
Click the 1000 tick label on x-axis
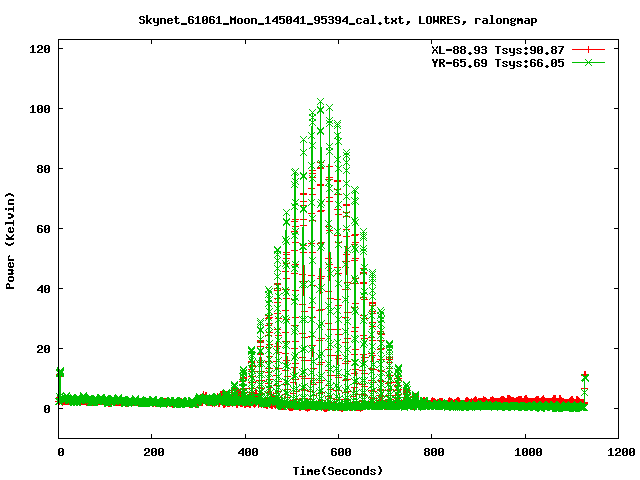[x=525, y=452]
